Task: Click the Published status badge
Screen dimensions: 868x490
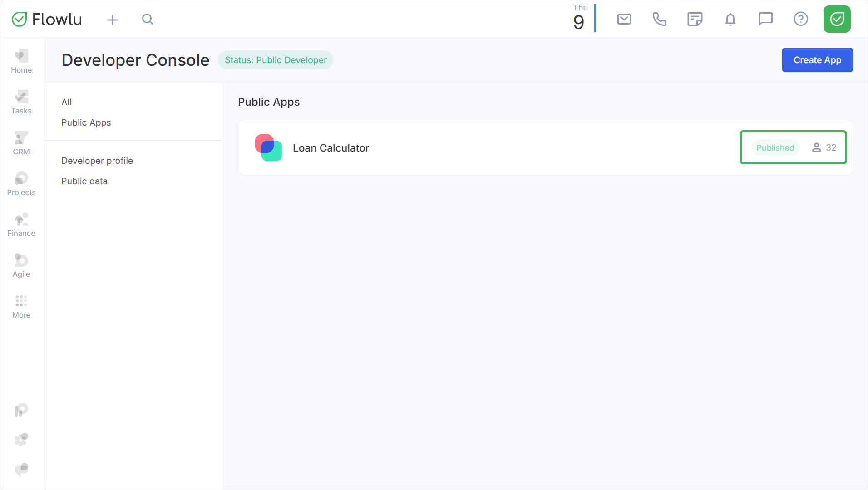Action: (775, 147)
